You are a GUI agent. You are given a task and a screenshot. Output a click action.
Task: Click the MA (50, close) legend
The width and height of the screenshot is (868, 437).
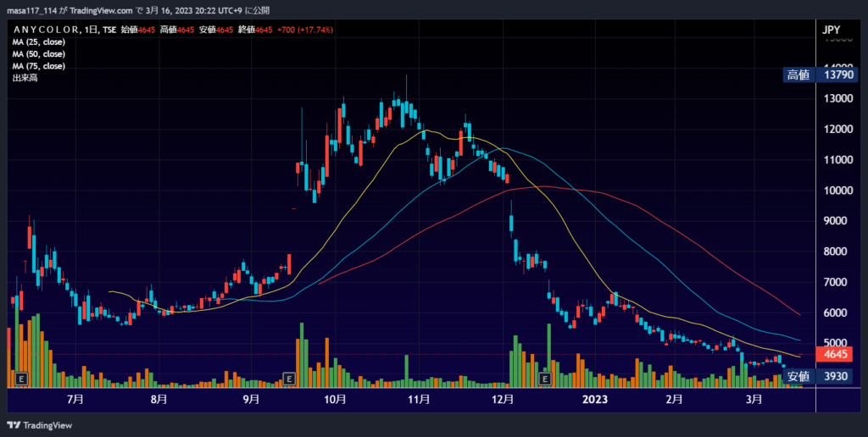(39, 54)
